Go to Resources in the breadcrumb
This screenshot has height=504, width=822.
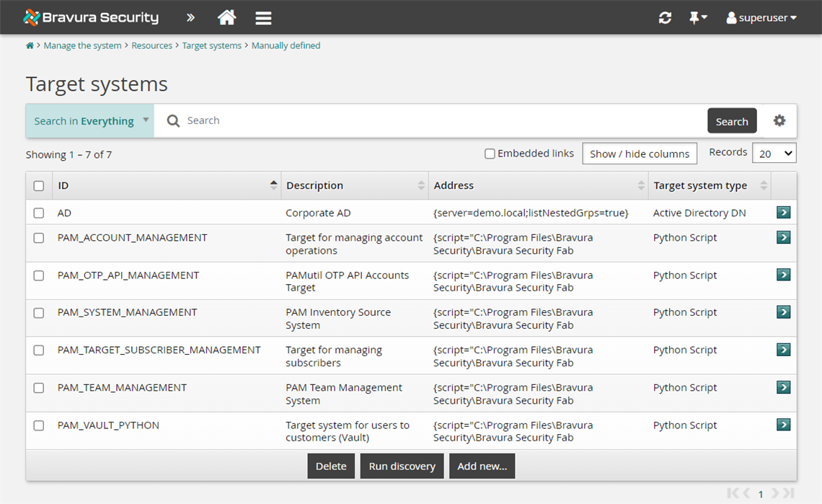[x=151, y=45]
